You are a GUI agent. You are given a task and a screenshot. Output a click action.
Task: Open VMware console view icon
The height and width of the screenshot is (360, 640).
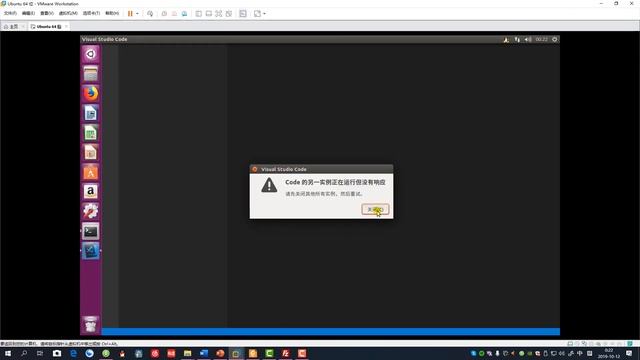point(243,13)
